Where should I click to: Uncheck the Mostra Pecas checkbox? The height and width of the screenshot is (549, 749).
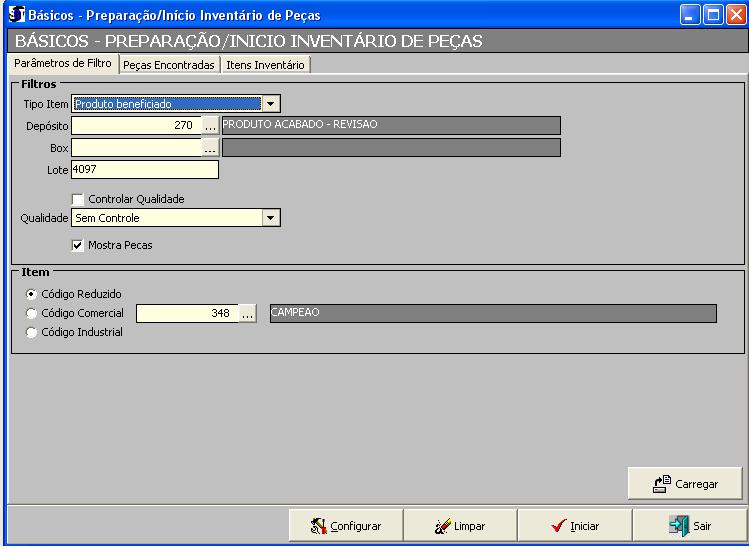78,244
